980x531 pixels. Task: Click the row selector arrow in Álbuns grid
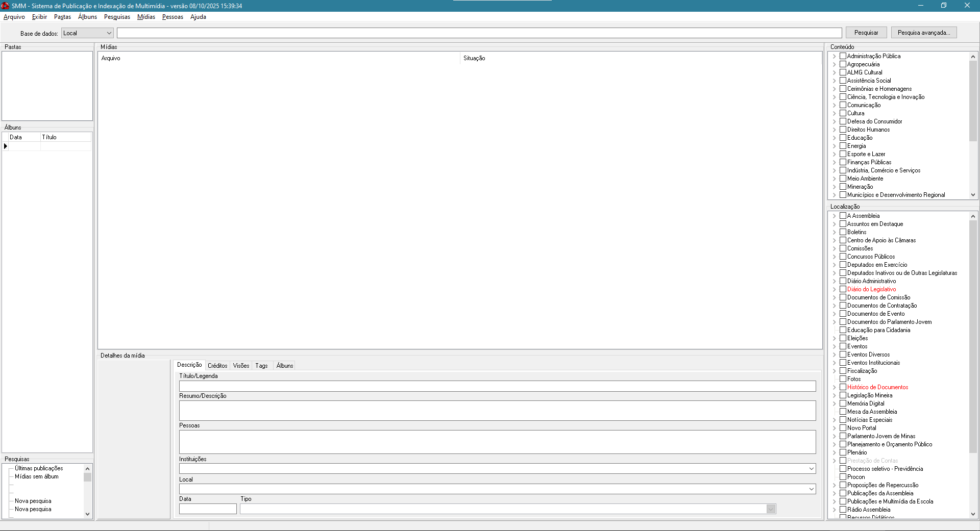[6, 146]
